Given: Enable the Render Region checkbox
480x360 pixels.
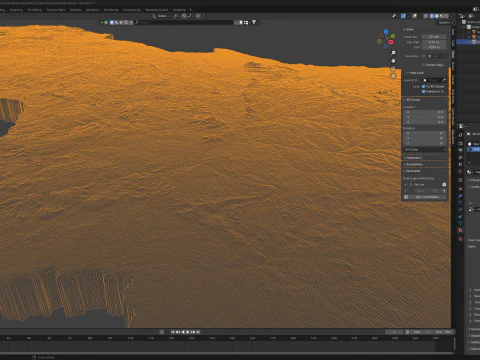Looking at the screenshot, I should click(423, 65).
